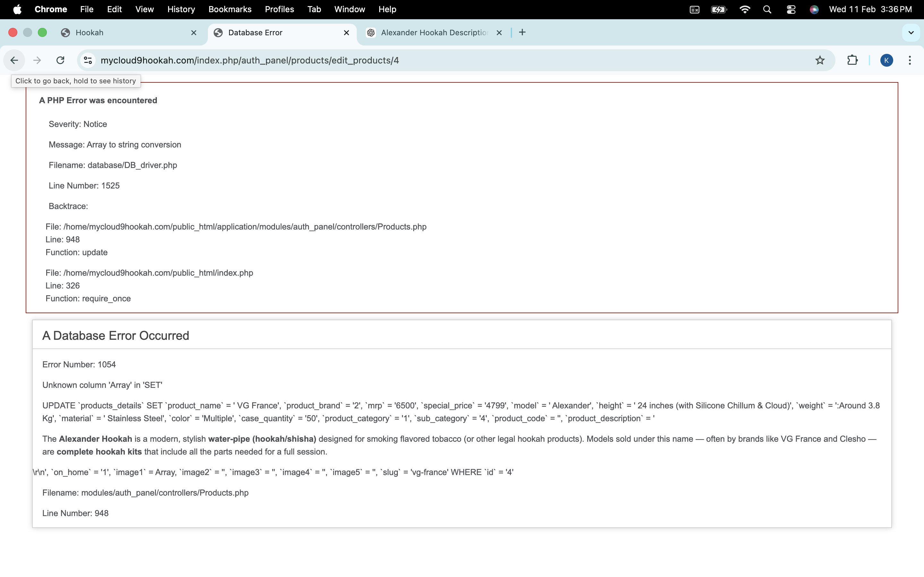Switch to the Hookah tab
Screen dimensions: 924x577
pos(126,32)
